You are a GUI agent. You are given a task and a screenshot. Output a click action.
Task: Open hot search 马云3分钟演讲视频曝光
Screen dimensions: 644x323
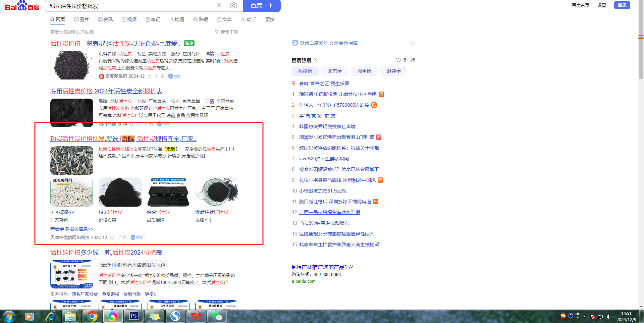pos(324,223)
